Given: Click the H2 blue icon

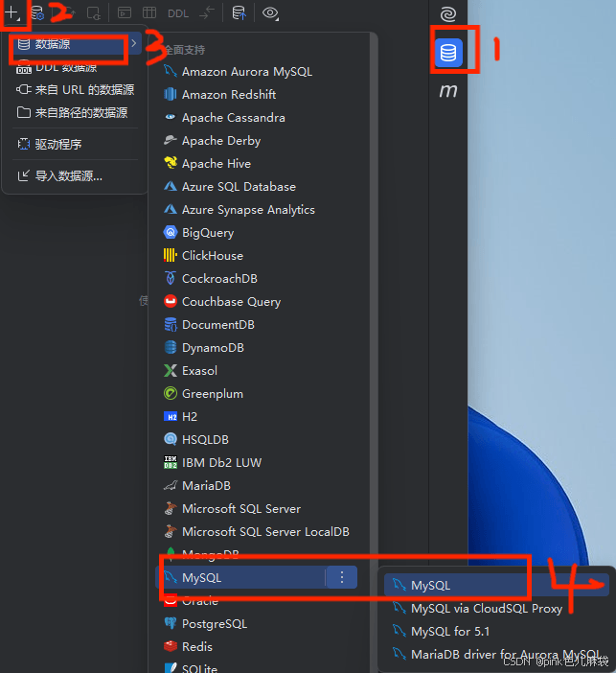Looking at the screenshot, I should click(x=171, y=416).
